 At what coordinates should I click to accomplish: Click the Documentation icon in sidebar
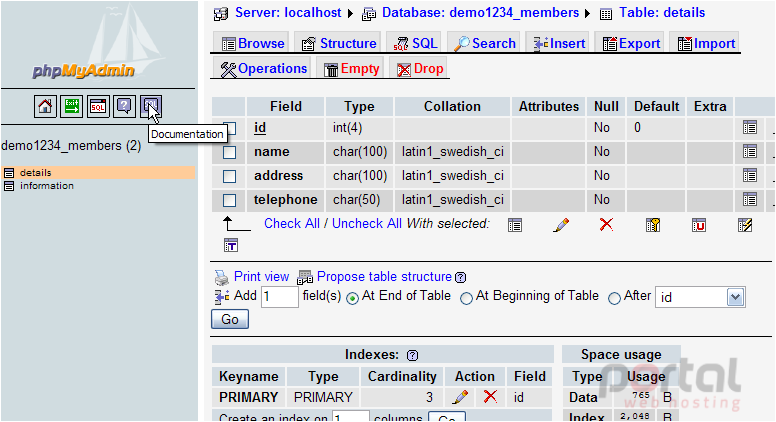click(151, 106)
